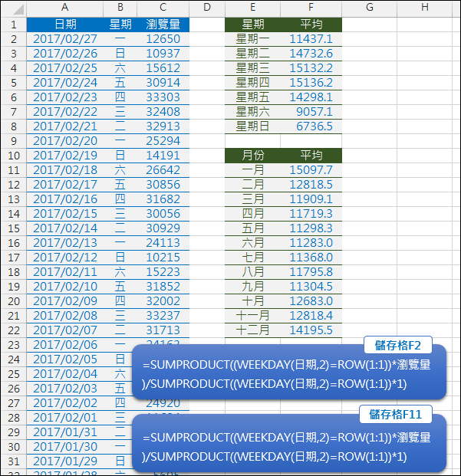Click date cell 2017/02/24
Screen dimensions: 461x476
point(65,83)
